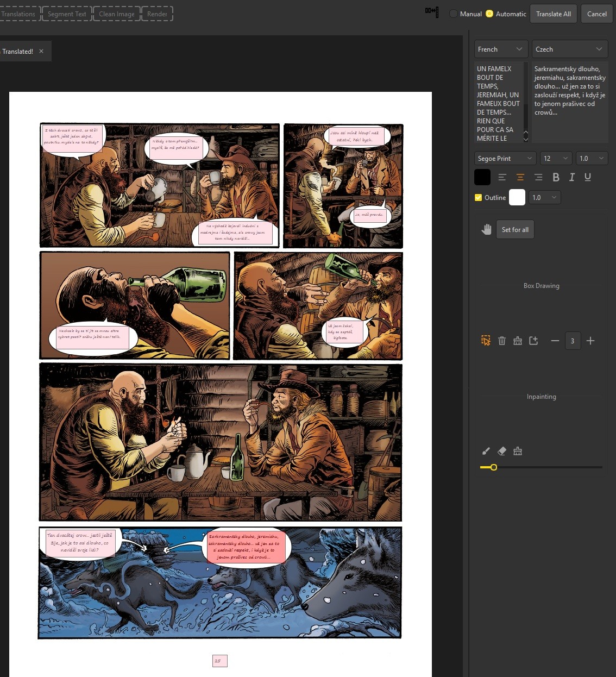
Task: Select the Automatic mode radio button
Action: click(489, 14)
